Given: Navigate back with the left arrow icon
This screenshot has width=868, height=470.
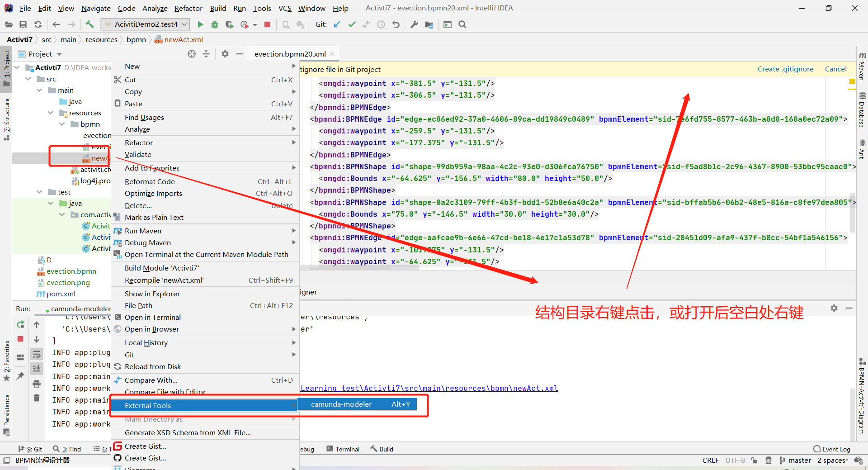Looking at the screenshot, I should (x=56, y=24).
